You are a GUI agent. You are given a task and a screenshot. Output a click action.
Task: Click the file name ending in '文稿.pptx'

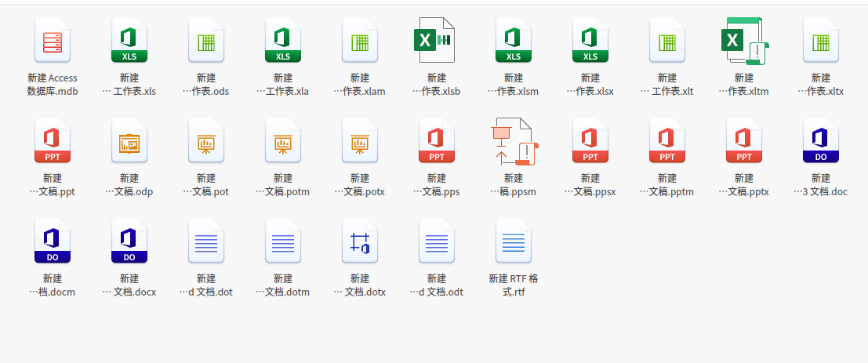coord(744,185)
